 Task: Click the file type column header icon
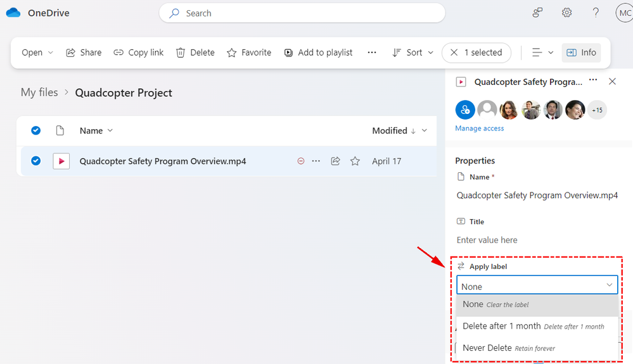point(60,130)
